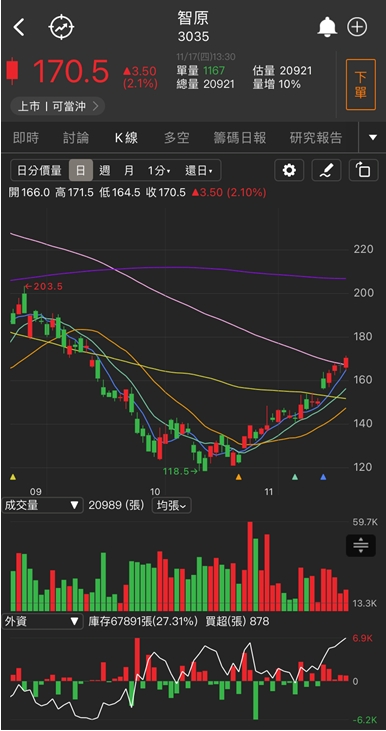Expand more tabs dropdown arrow
Image resolution: width=386 pixels, height=731 pixels.
[x=372, y=138]
